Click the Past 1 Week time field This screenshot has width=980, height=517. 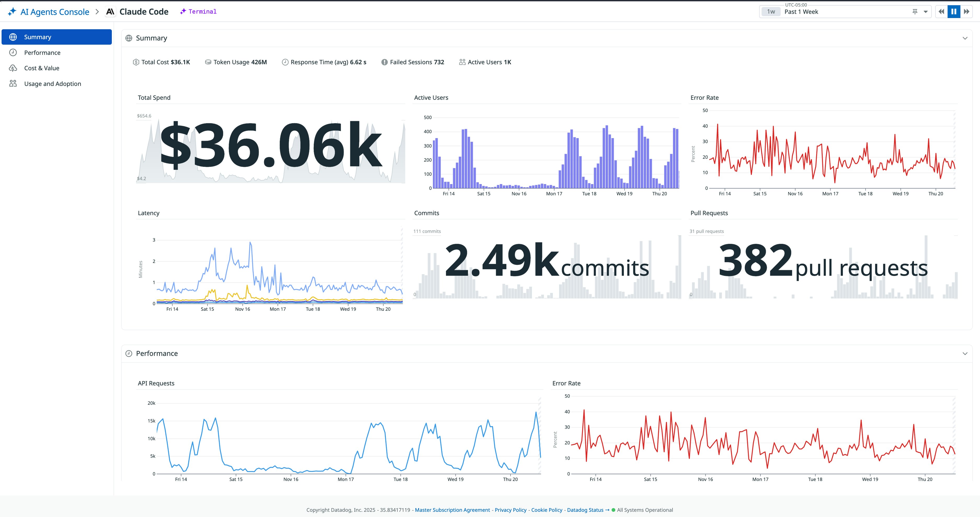(802, 11)
